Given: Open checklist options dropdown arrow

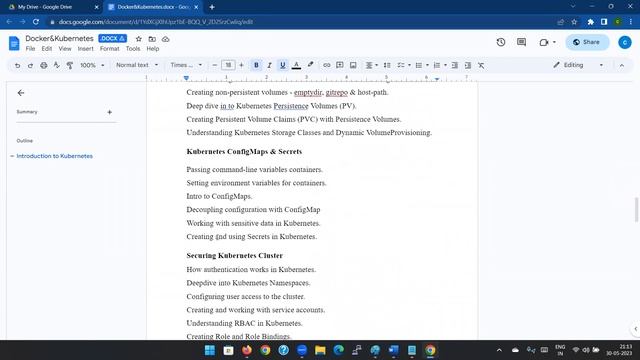Looking at the screenshot, I should (x=409, y=65).
